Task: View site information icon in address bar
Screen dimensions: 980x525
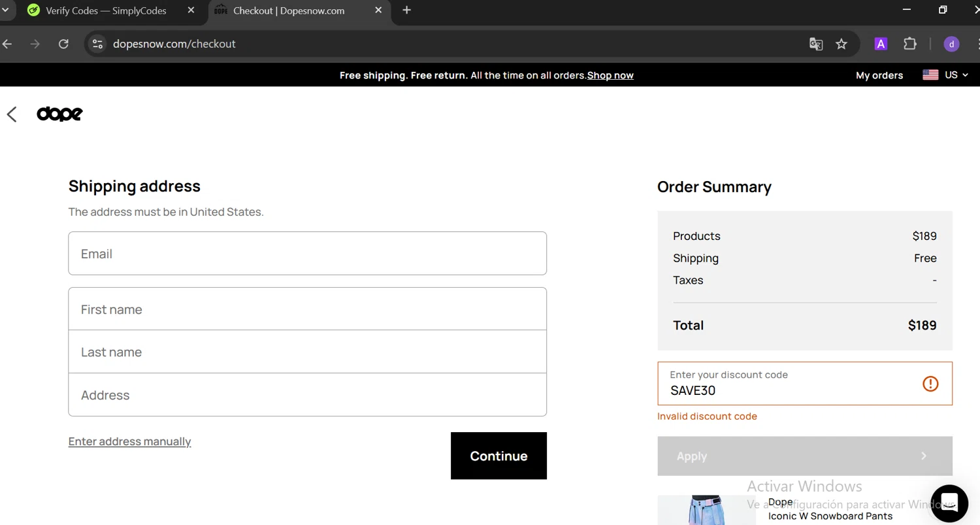Action: 97,44
